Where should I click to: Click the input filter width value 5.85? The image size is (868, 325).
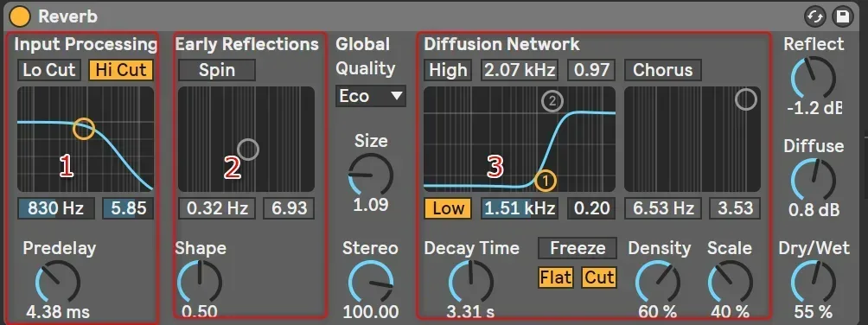pos(128,208)
